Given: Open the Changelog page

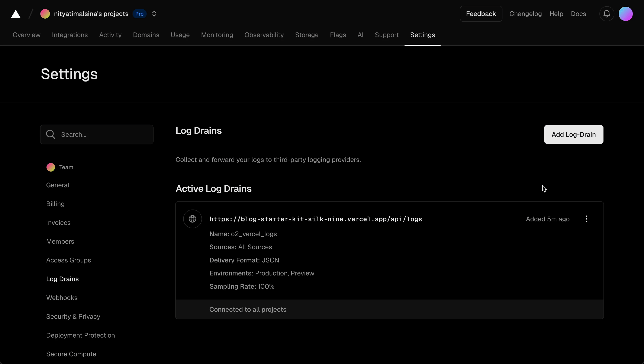Looking at the screenshot, I should point(525,14).
